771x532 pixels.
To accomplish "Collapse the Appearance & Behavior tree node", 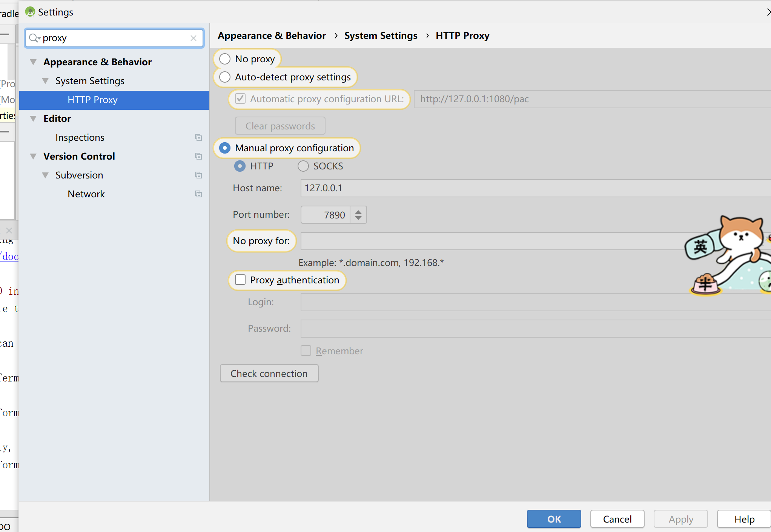I will click(x=33, y=62).
